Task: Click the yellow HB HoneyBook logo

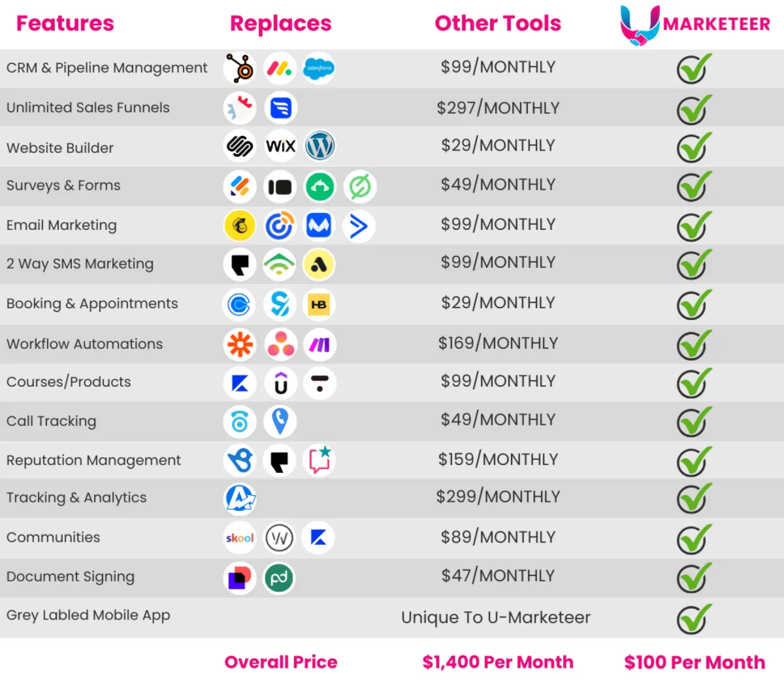Action: click(x=319, y=304)
